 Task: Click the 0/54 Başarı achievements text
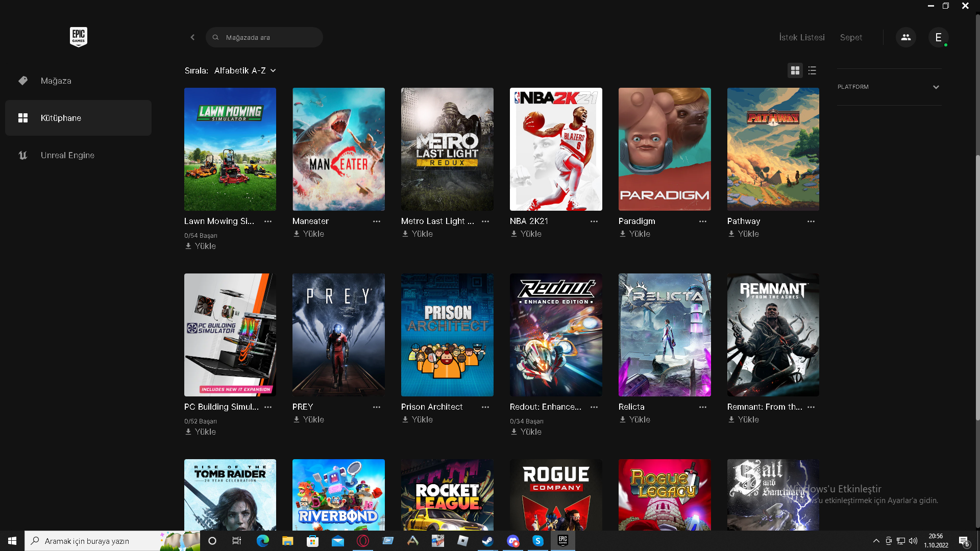click(201, 236)
